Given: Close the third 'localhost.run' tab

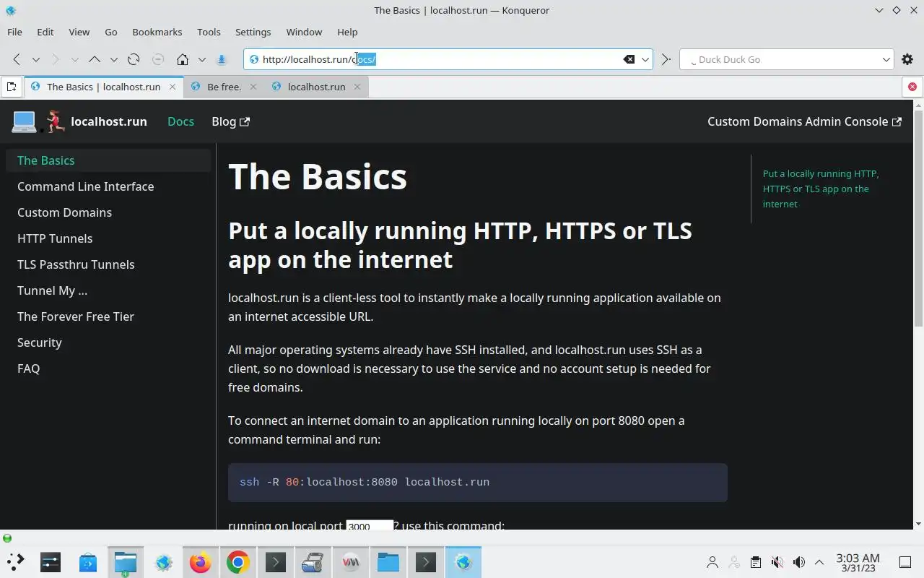Looking at the screenshot, I should [357, 87].
